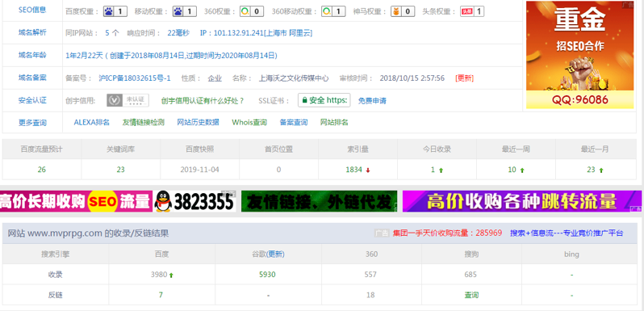Click the Sogou indexed count 685
The width and height of the screenshot is (644, 311).
(x=471, y=275)
